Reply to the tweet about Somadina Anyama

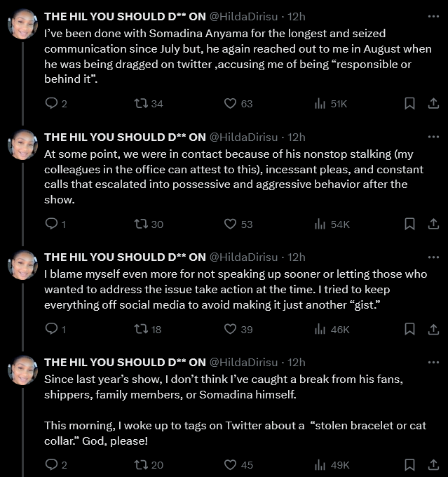click(51, 103)
